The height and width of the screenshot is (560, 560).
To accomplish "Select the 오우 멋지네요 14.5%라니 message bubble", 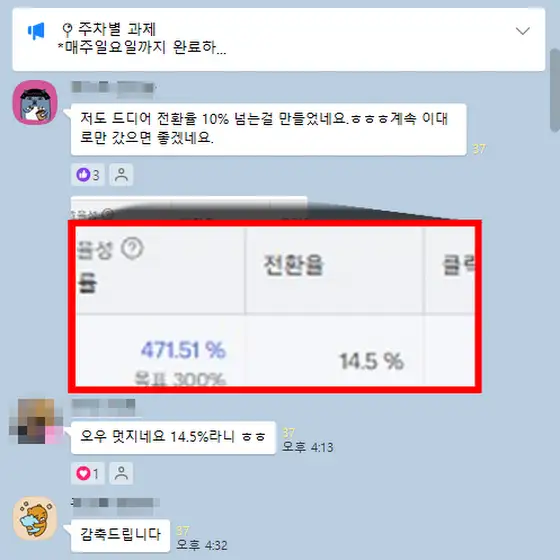I will pos(173,438).
